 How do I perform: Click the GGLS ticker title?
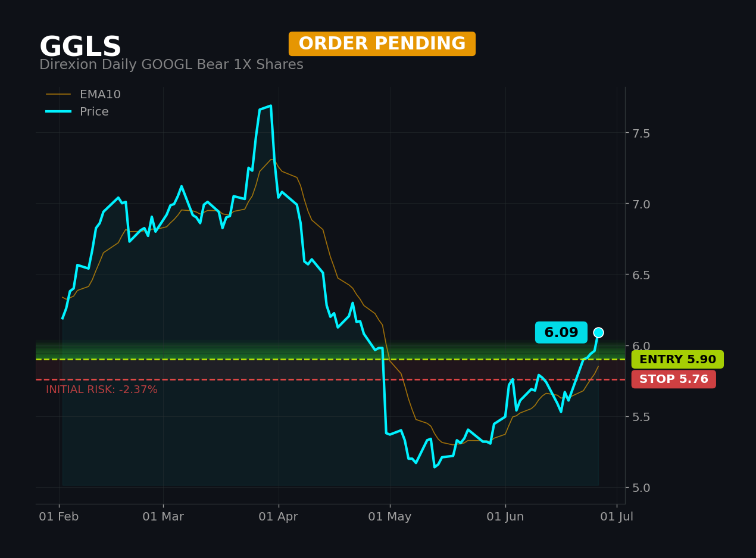tap(80, 48)
